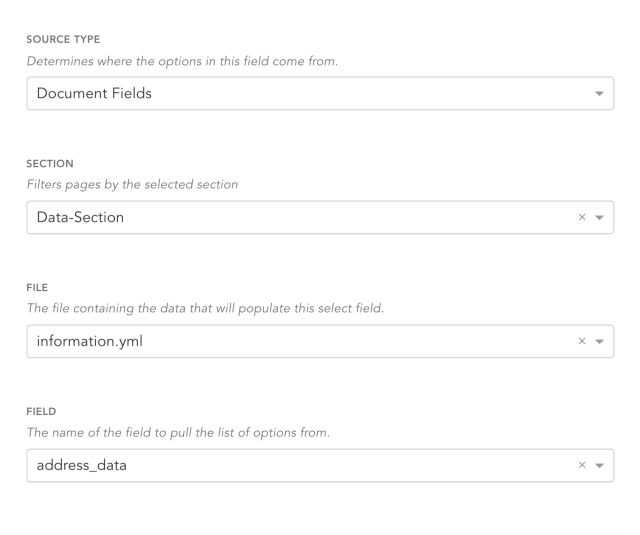Select the 'Document Fields' value text
The image size is (640, 535).
94,93
